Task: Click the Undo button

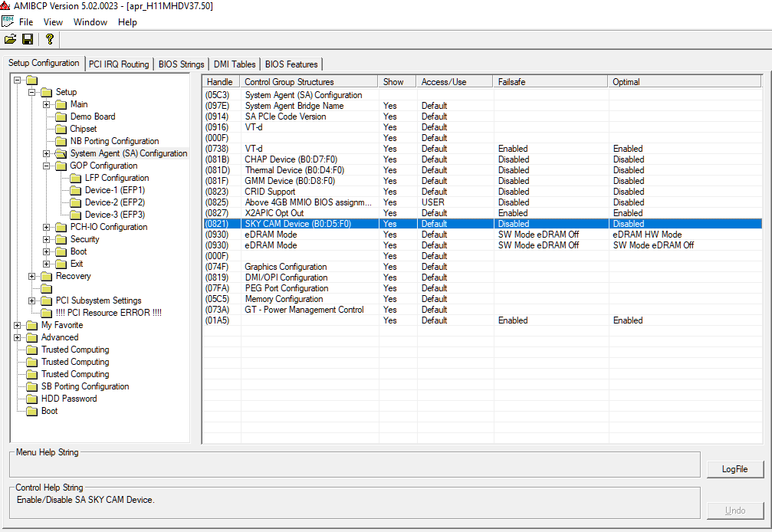Action: point(735,511)
